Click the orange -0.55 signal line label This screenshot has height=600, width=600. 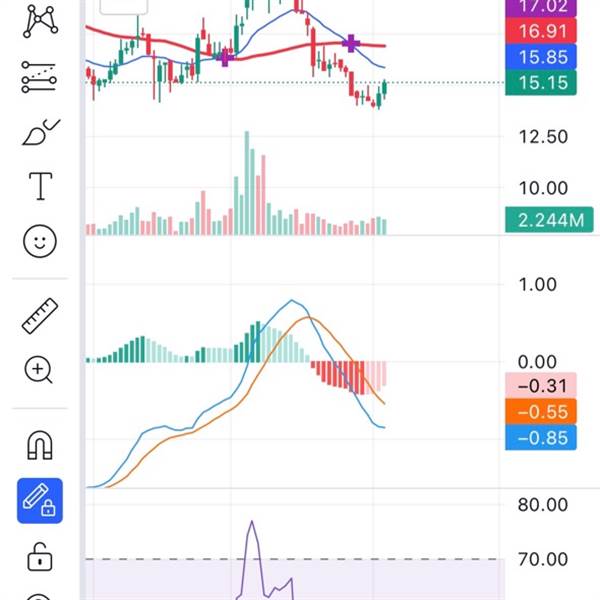tap(541, 412)
